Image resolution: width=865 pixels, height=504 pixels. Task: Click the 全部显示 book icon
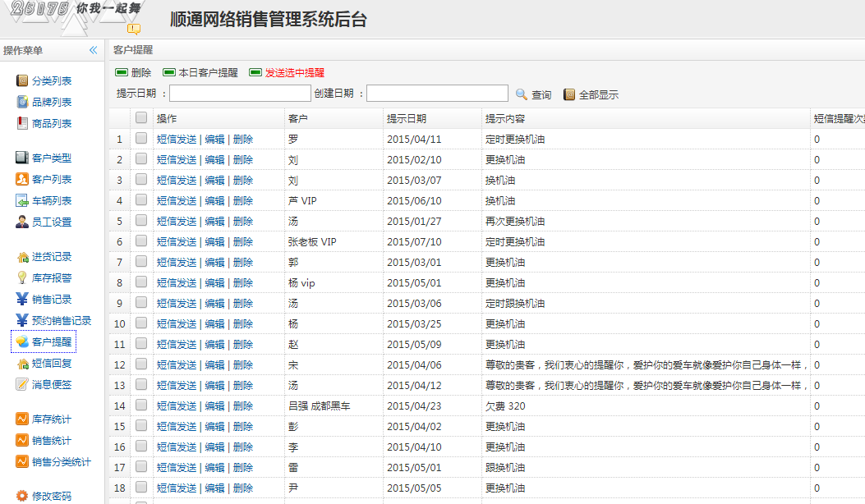point(569,94)
